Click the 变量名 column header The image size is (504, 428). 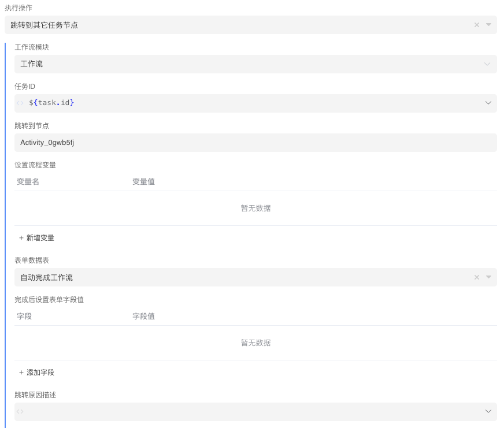click(28, 182)
